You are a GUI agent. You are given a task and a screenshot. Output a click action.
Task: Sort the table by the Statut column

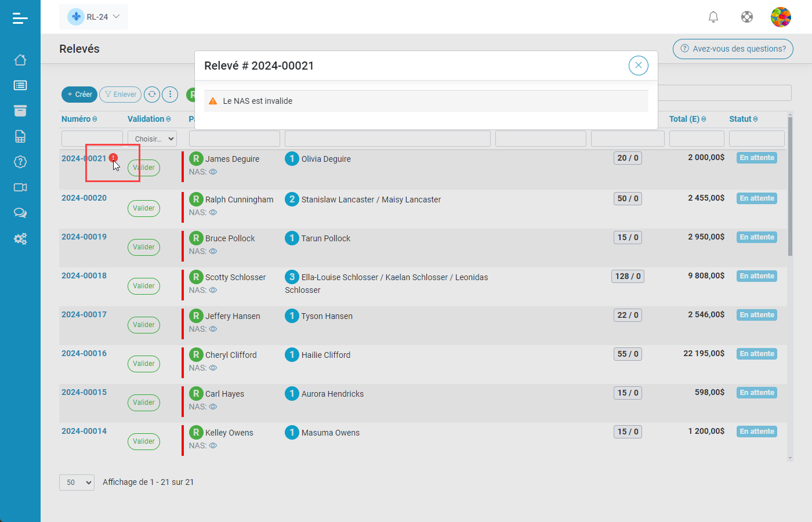pos(743,119)
